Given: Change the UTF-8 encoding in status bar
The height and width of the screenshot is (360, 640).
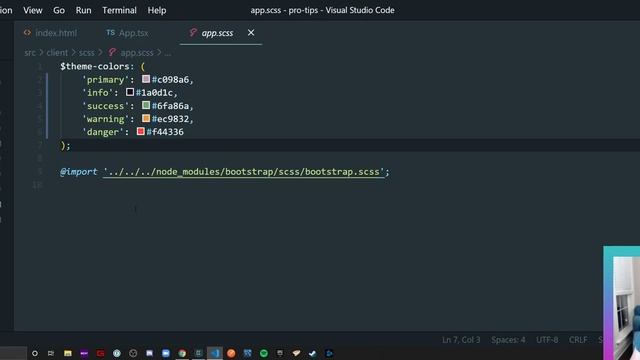Looking at the screenshot, I should (547, 340).
